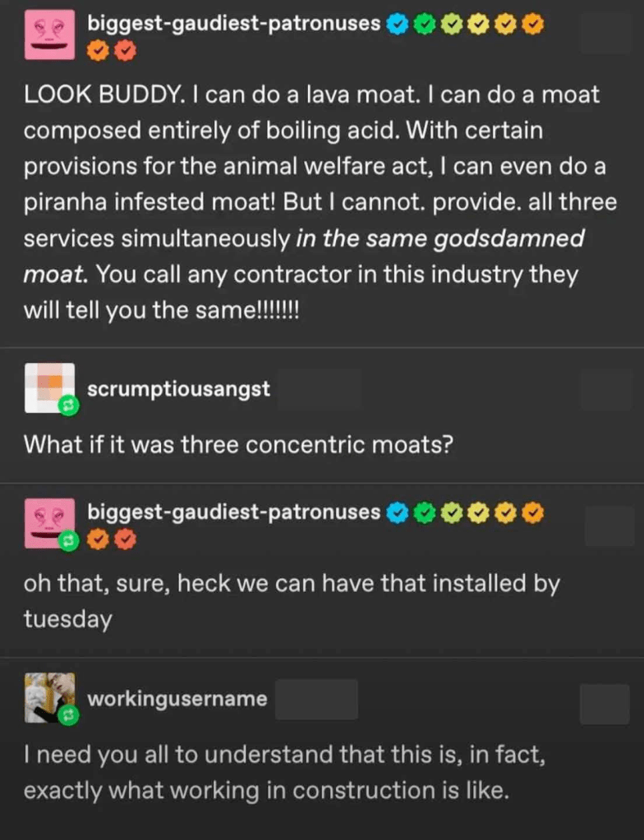Click the dark button right of scrumptiousangst name
This screenshot has width=644, height=840.
coord(320,389)
